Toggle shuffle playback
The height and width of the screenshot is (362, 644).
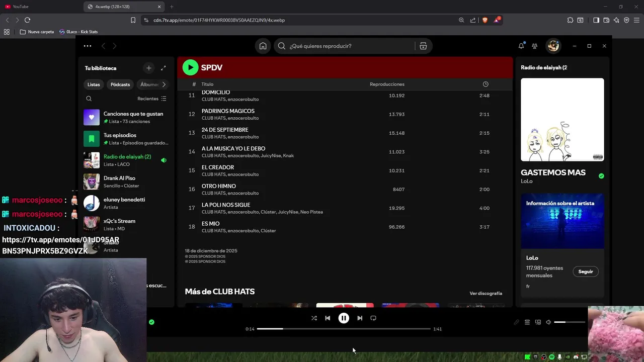tap(314, 318)
